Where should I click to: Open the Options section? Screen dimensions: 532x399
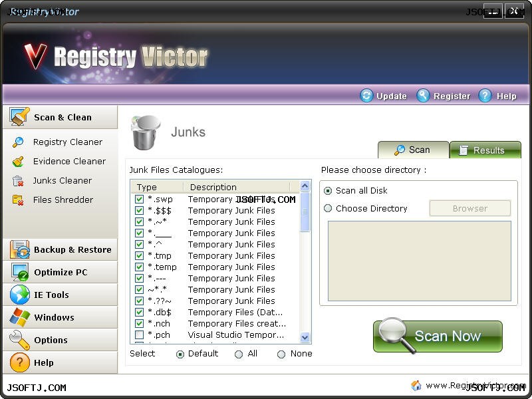60,340
